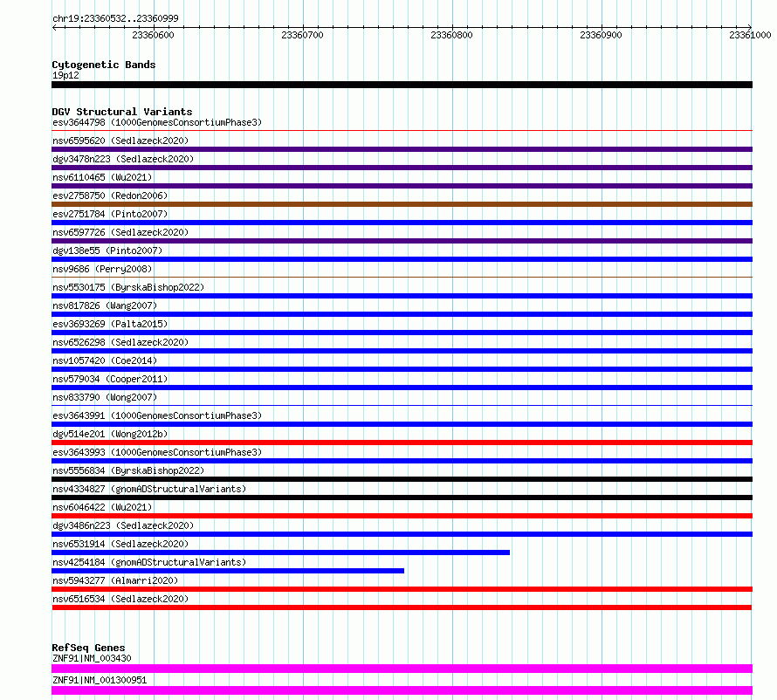Screen dimensions: 777x700
Task: Click the nsv4334827 gnomADStructuralVariants label
Action: point(149,489)
